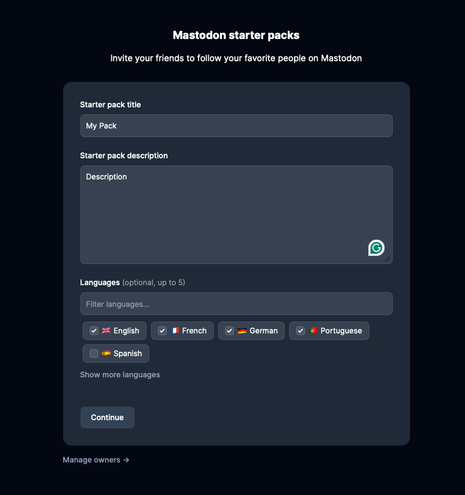465x495 pixels.
Task: Click the Portuguese flag icon
Action: [x=313, y=331]
